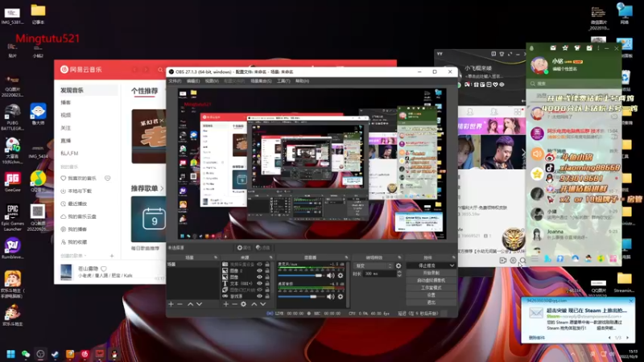Toggle visibility of 图像幻灯片放映 source
This screenshot has height=362, width=644.
point(259,290)
